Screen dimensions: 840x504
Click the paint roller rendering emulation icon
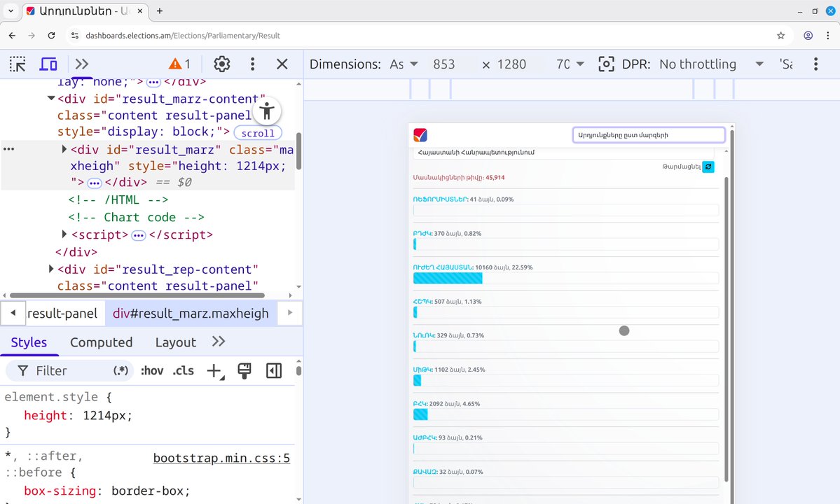click(x=245, y=371)
